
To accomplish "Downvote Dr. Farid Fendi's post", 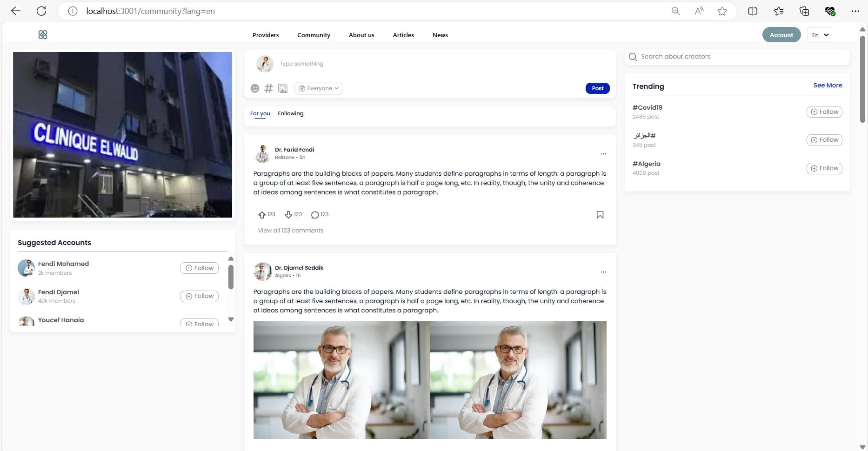I will tap(288, 215).
